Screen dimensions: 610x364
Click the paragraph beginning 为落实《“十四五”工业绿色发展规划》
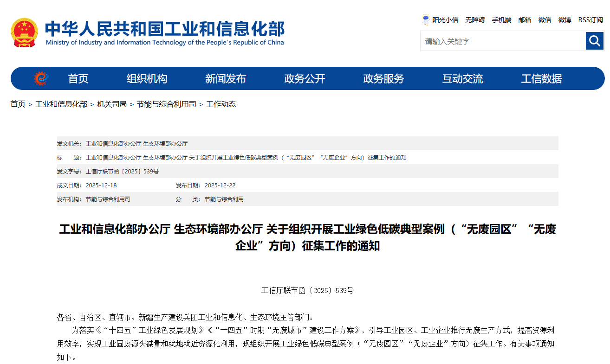[x=305, y=344]
